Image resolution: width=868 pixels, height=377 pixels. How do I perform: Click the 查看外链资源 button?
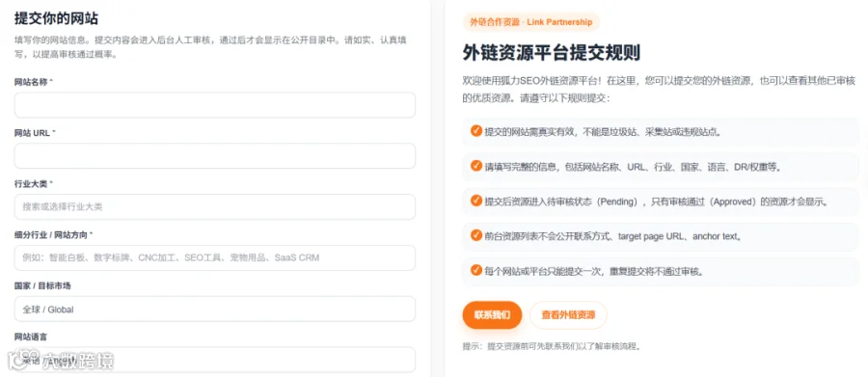[568, 315]
